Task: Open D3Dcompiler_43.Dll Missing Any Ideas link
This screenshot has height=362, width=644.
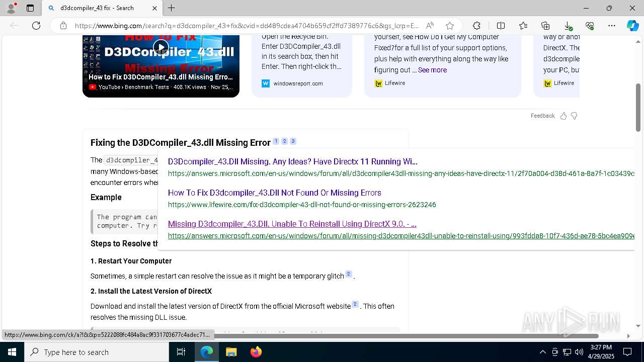Action: 293,161
